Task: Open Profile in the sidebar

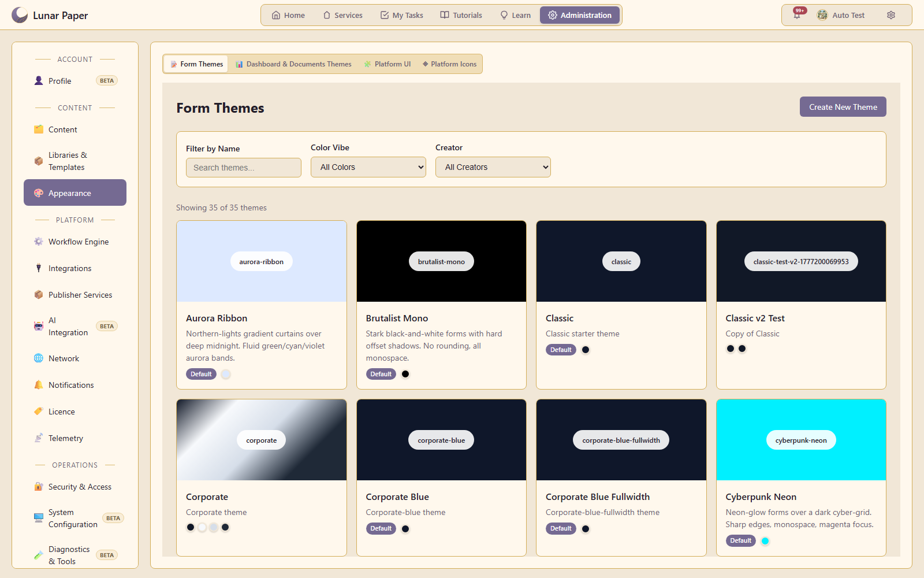Action: [x=75, y=81]
